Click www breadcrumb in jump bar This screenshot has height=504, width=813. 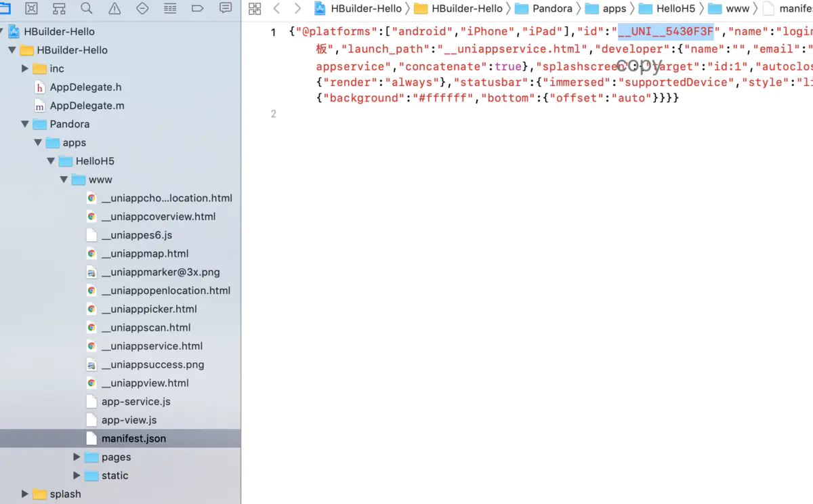click(x=729, y=9)
